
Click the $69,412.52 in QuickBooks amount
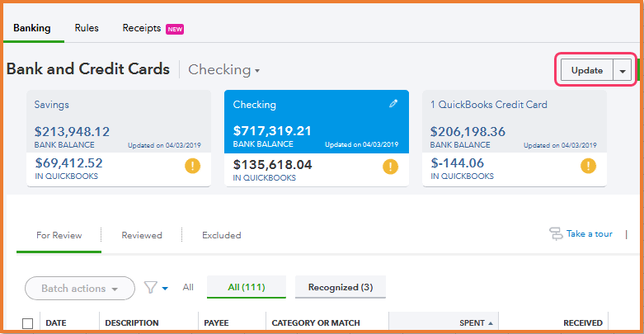tap(68, 163)
